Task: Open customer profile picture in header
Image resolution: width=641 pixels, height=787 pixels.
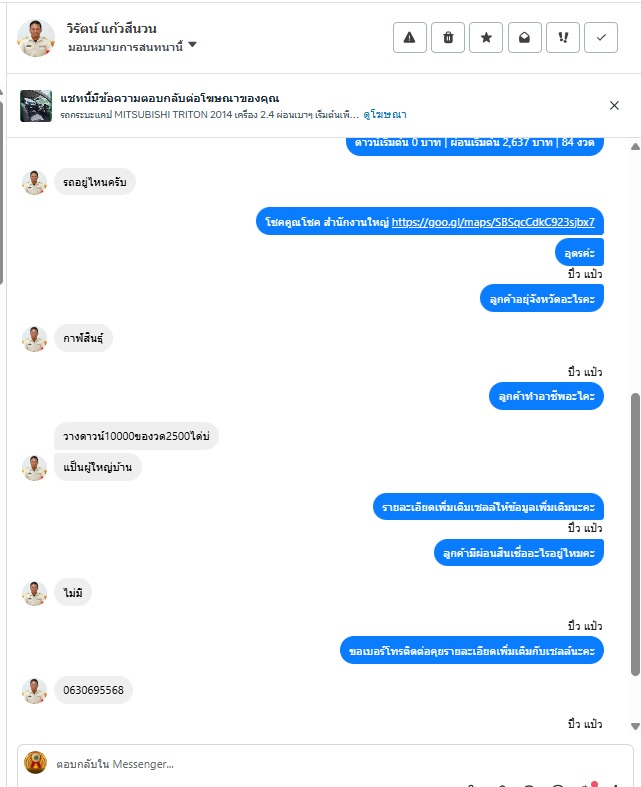Action: 36,38
